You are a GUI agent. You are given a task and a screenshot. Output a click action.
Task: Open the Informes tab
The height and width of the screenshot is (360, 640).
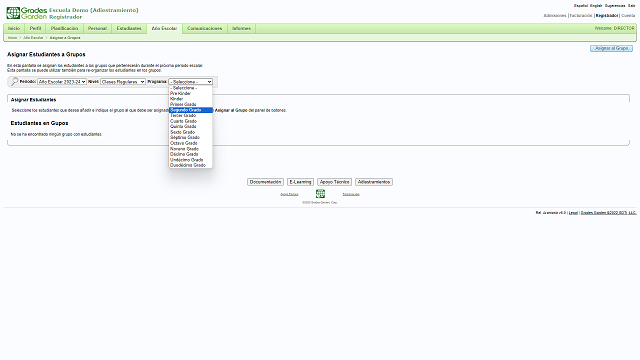click(x=241, y=28)
